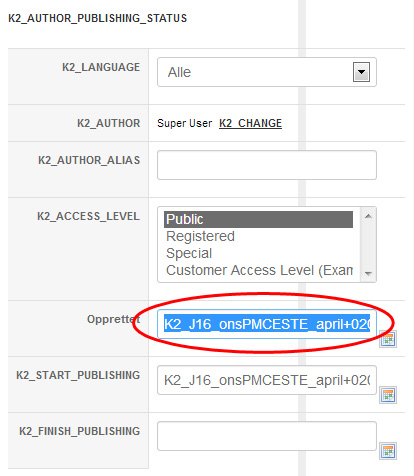Viewport: 414px width, 476px height.
Task: Click the empty K2_FINISH_PUBLISHING date input
Action: [x=267, y=436]
